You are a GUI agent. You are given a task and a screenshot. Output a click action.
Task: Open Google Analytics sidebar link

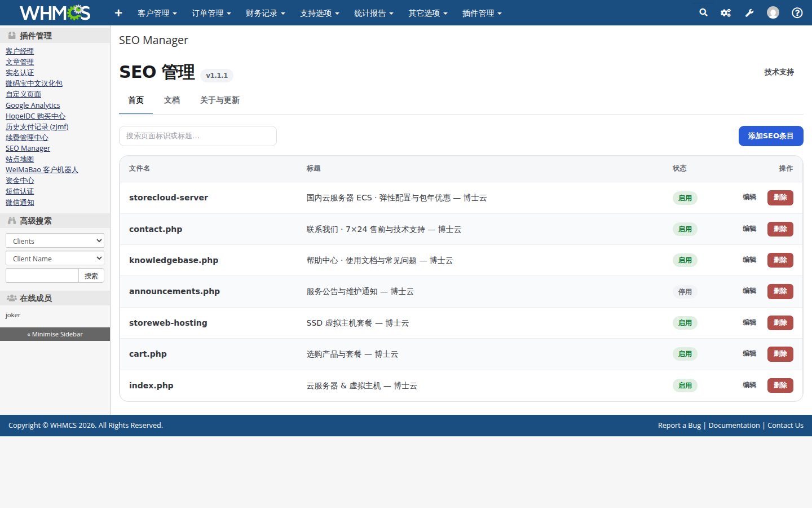pos(33,105)
